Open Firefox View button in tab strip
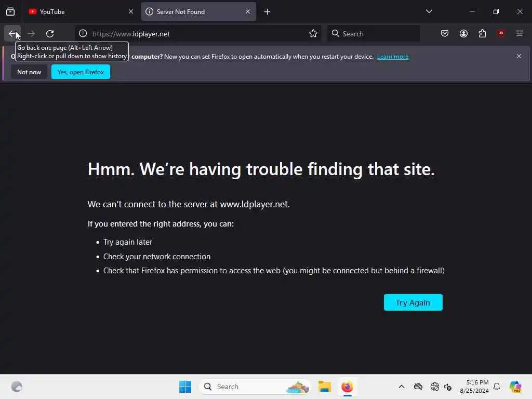532x399 pixels. tap(10, 11)
